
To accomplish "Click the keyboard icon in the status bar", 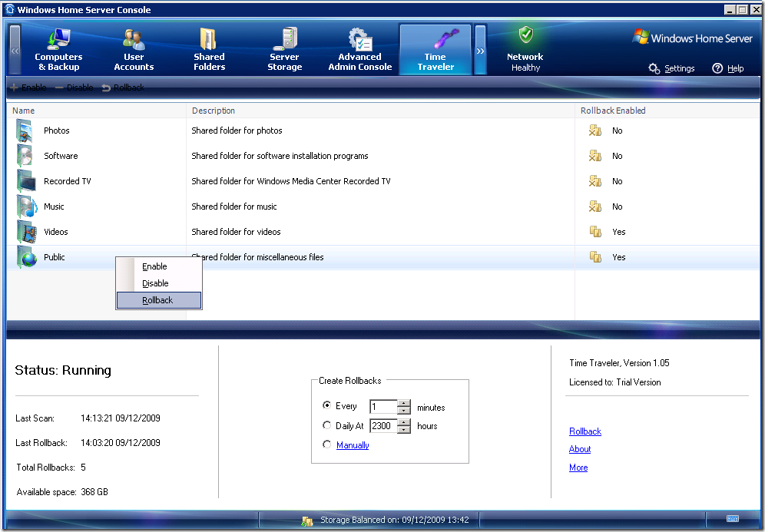I will pyautogui.click(x=732, y=519).
